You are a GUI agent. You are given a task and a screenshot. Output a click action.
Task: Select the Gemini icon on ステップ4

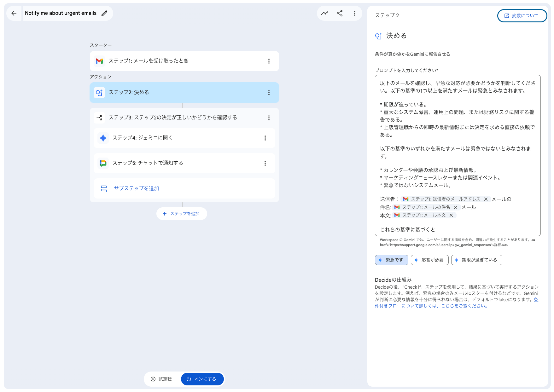tap(103, 138)
